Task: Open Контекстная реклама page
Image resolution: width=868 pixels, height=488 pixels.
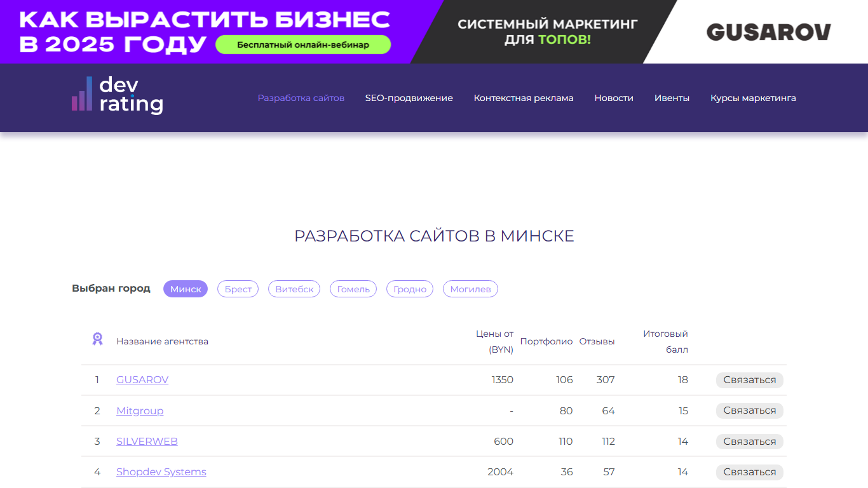Action: coord(524,98)
